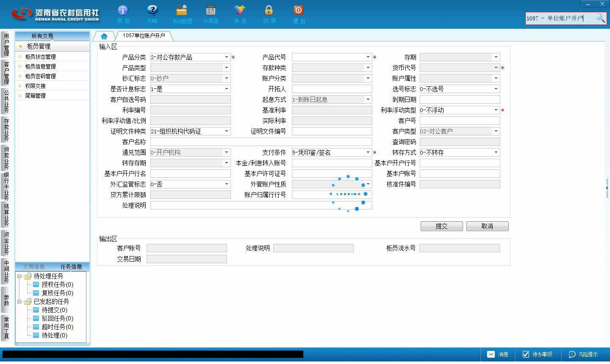The image size is (610, 364).
Task: Click the 证明文件编号 input field
Action: 332,131
